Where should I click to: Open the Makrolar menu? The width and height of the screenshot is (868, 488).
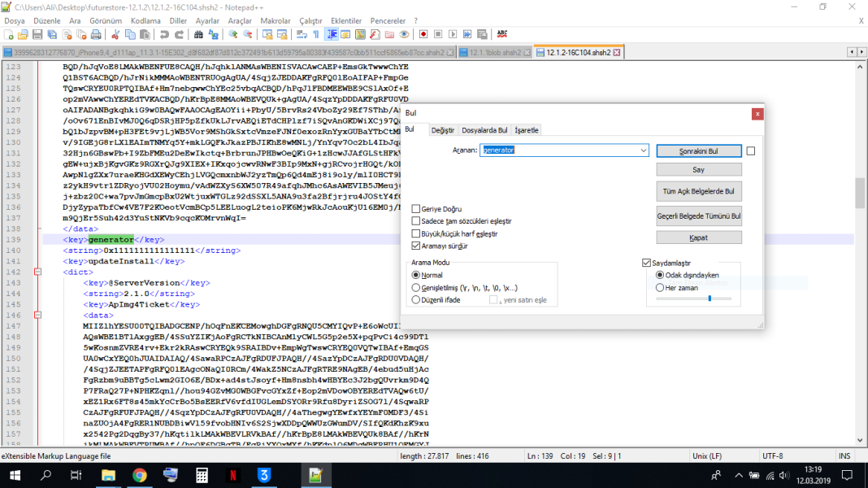click(276, 20)
